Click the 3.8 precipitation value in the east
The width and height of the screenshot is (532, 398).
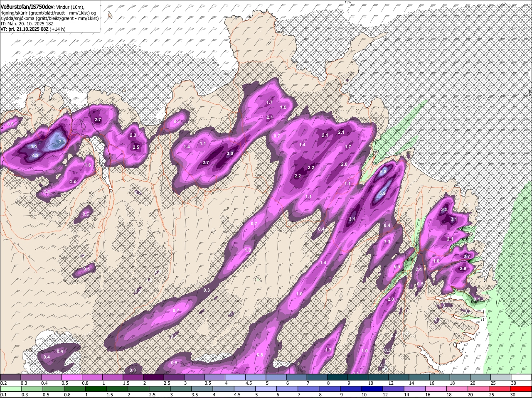(444, 209)
